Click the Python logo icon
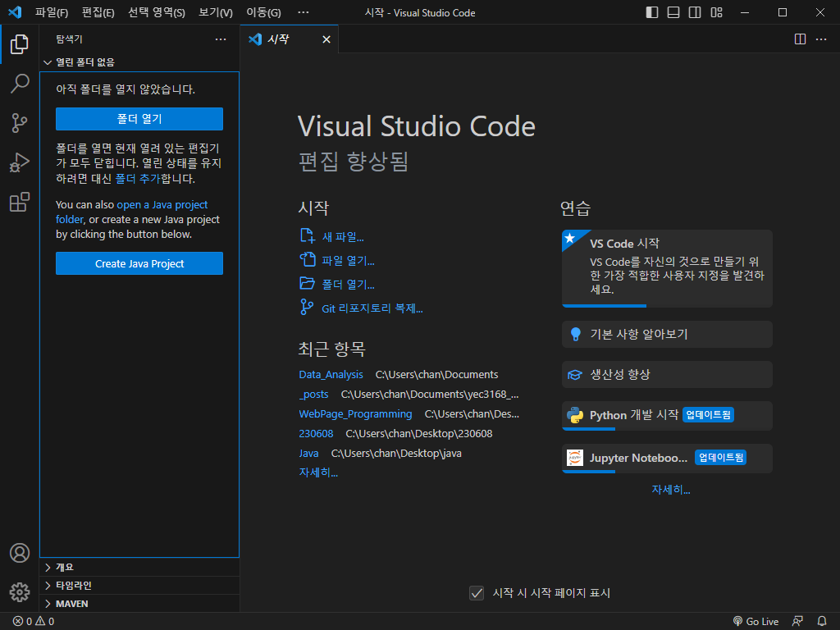This screenshot has height=630, width=840. 575,415
